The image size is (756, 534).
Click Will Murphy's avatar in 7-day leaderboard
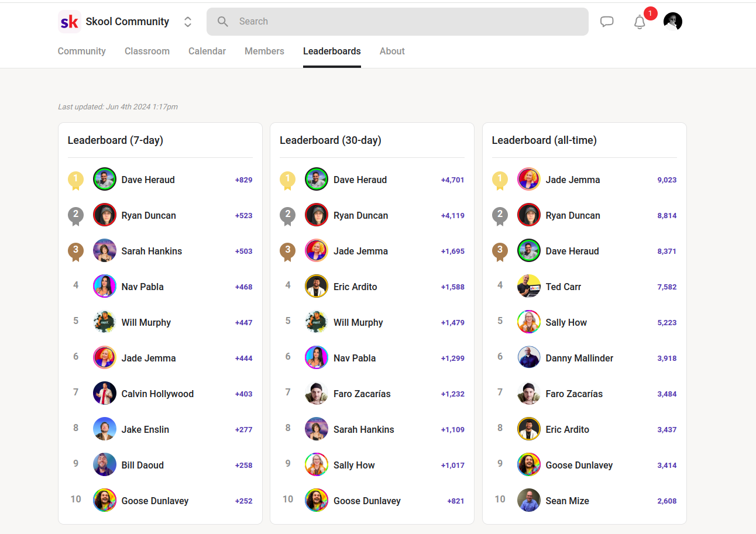[x=105, y=322]
